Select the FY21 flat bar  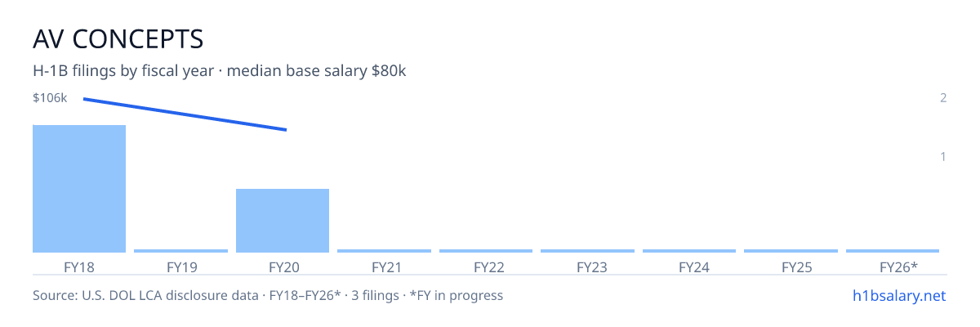(384, 251)
